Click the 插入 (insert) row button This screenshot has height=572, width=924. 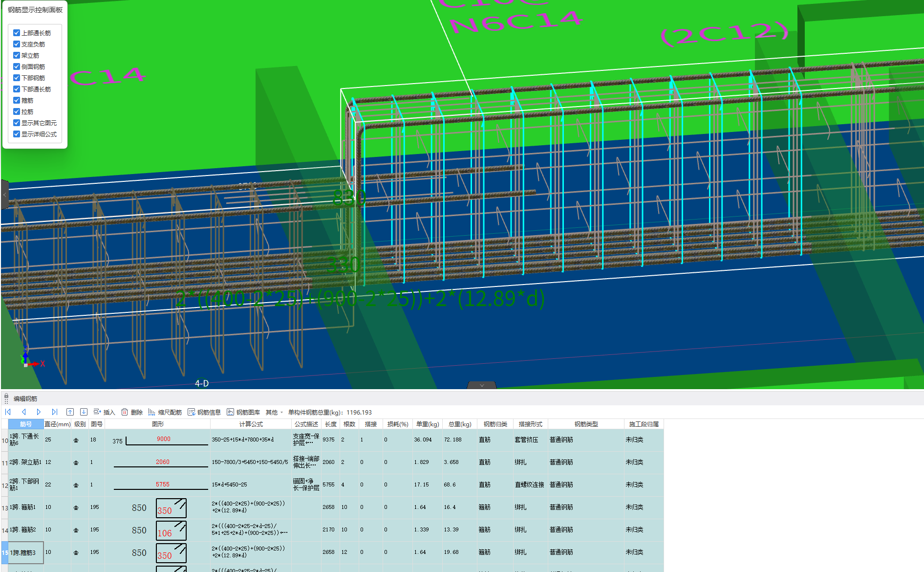point(104,412)
